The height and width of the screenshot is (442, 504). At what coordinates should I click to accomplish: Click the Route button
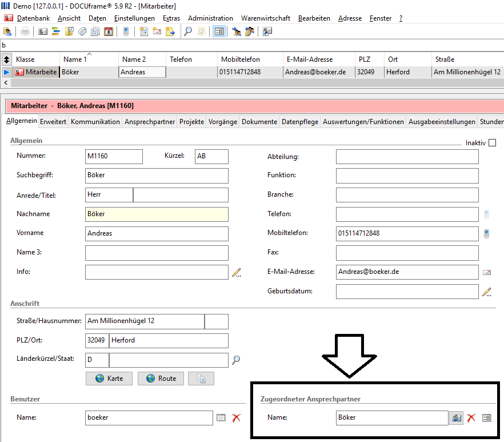point(161,379)
